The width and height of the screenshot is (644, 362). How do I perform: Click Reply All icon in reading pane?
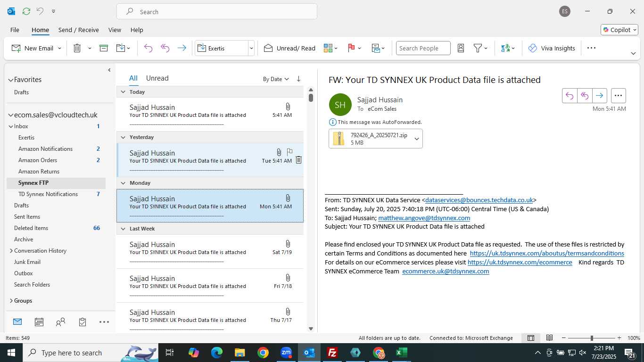tap(585, 96)
